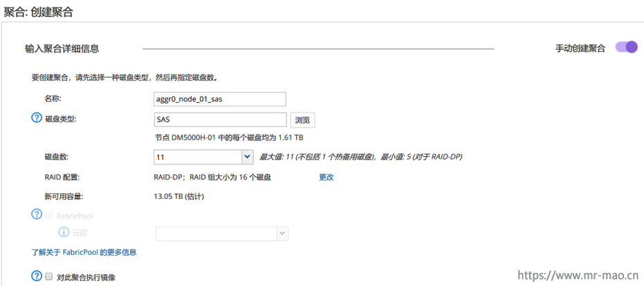
Task: Check the 对此聚合执行镜像 checkbox
Action: coord(49,276)
